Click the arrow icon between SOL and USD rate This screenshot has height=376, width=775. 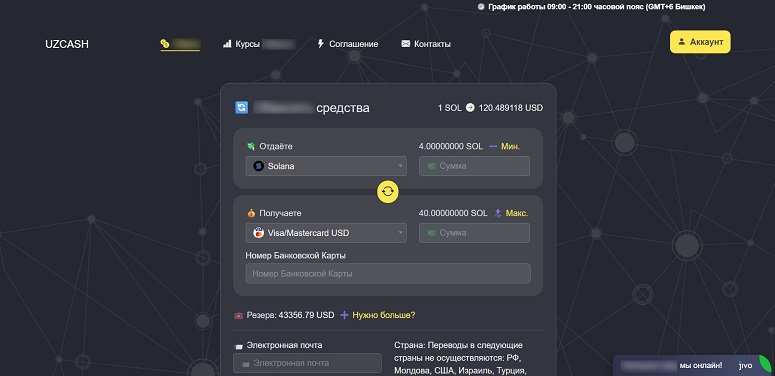[x=470, y=108]
